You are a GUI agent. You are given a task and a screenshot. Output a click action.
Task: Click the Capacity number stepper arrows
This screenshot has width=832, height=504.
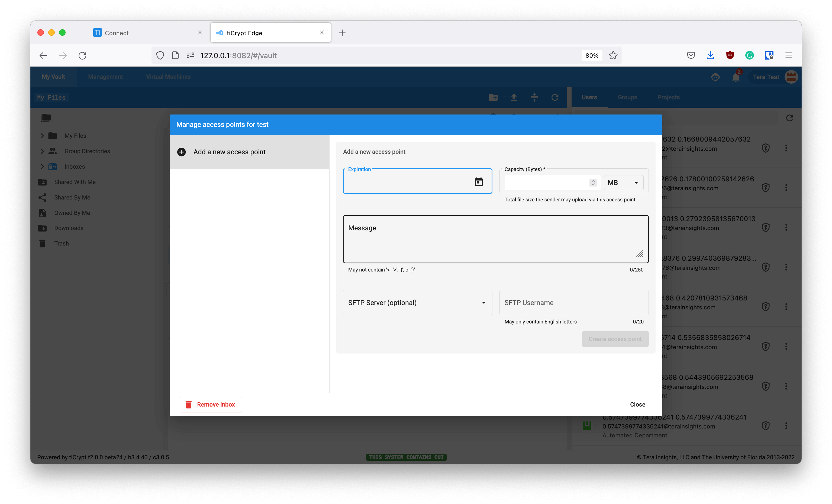(593, 182)
